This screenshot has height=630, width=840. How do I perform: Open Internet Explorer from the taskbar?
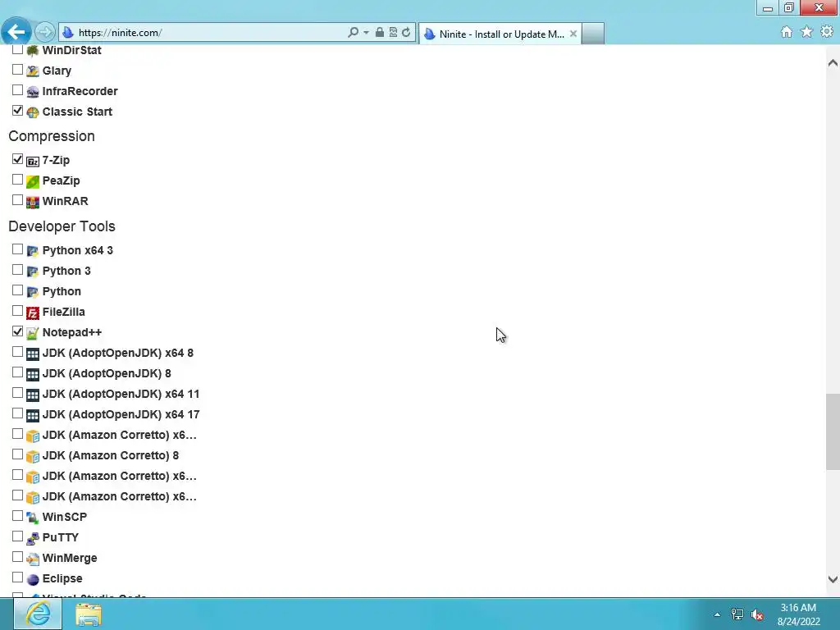[38, 614]
